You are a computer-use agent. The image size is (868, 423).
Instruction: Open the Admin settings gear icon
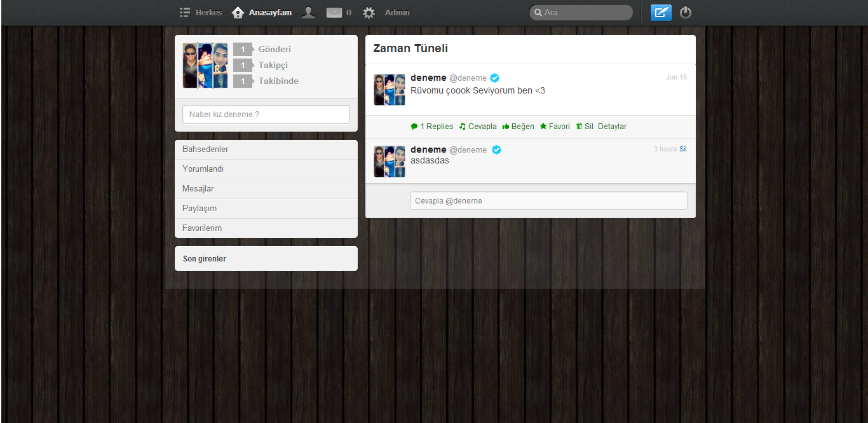pyautogui.click(x=369, y=12)
